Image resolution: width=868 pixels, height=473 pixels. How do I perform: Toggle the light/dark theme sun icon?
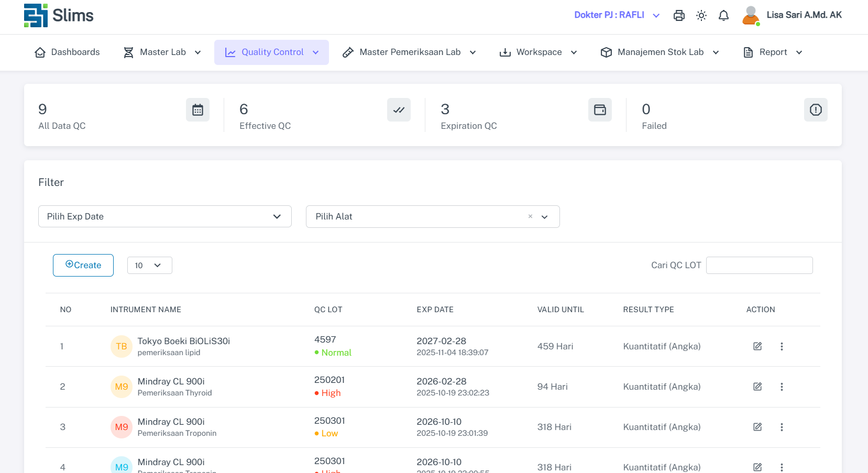701,16
